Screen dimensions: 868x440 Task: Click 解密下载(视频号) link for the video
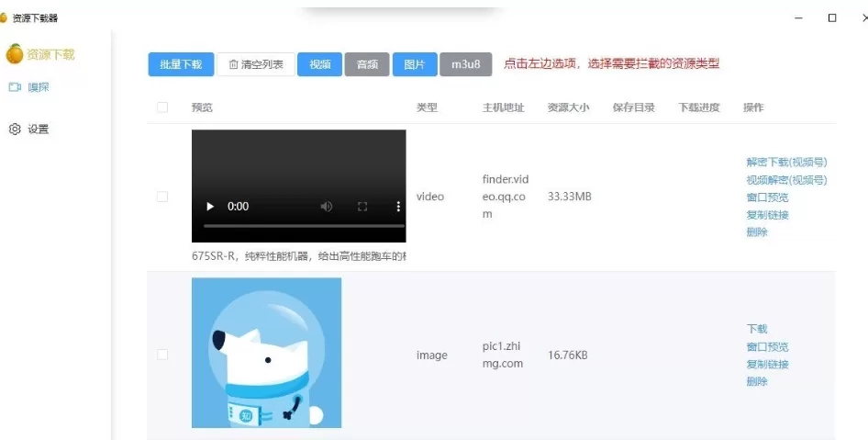tap(786, 163)
